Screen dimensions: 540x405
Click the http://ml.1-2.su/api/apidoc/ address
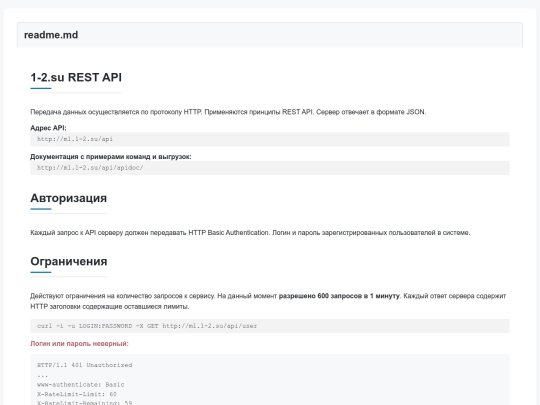coord(90,168)
